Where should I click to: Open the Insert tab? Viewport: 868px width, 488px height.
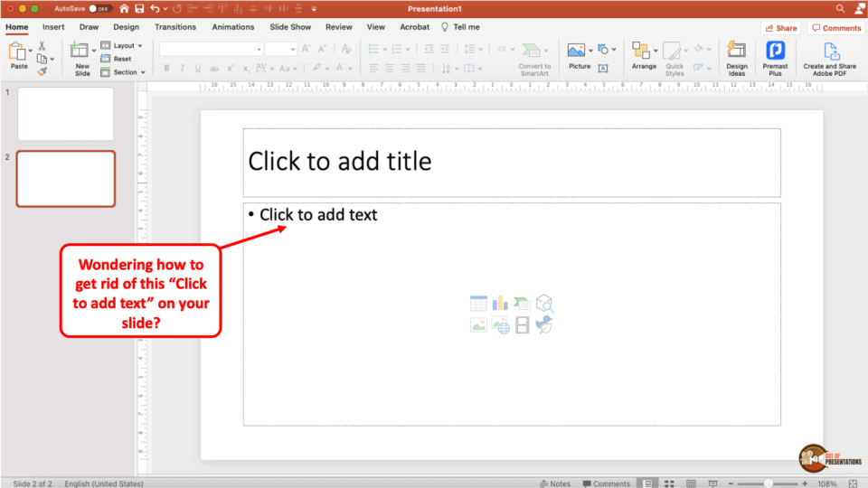[53, 27]
